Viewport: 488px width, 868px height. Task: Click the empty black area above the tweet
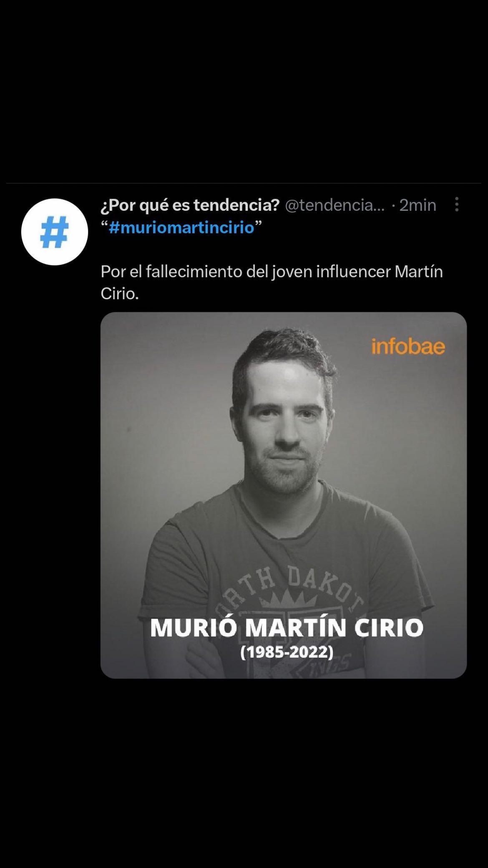pos(244,90)
